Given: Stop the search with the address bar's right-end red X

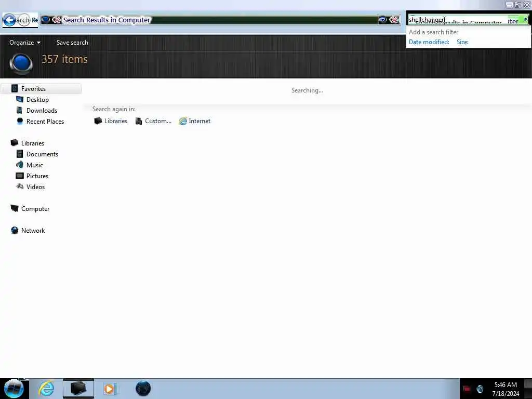Looking at the screenshot, I should (x=394, y=20).
